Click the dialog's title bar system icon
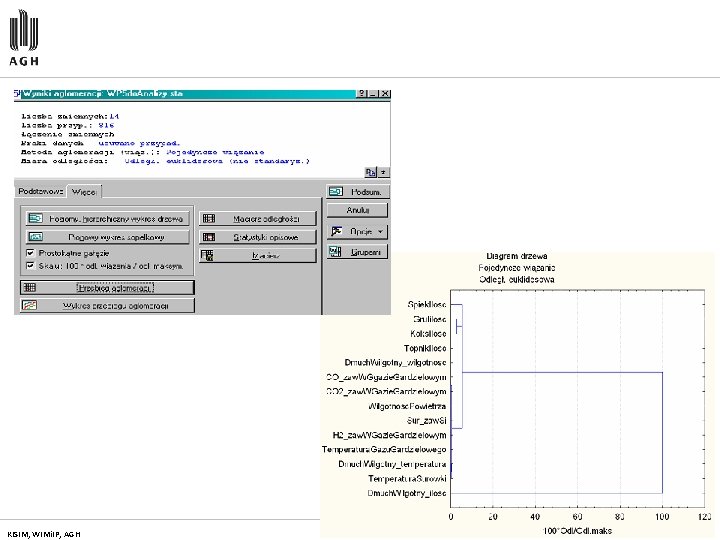The width and height of the screenshot is (720, 540). click(17, 93)
